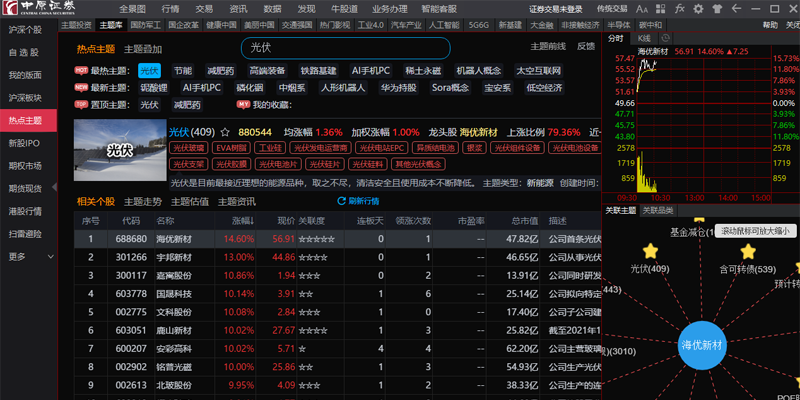
Task: Click the yellow star above 含可转债(539) node
Action: (747, 251)
